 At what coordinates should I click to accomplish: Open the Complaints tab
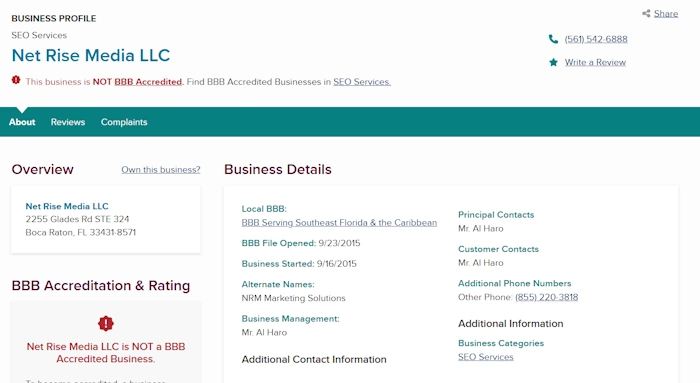[x=124, y=122]
